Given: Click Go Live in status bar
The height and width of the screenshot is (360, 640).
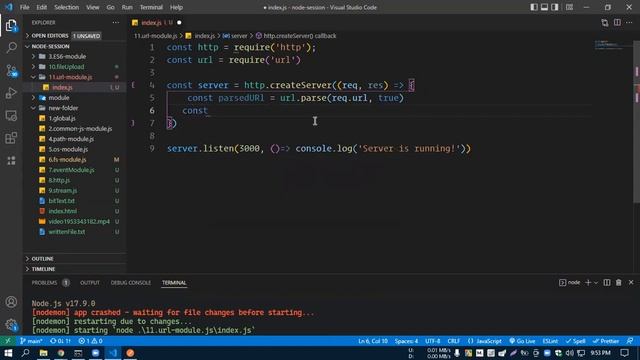Looking at the screenshot, I should [x=522, y=341].
